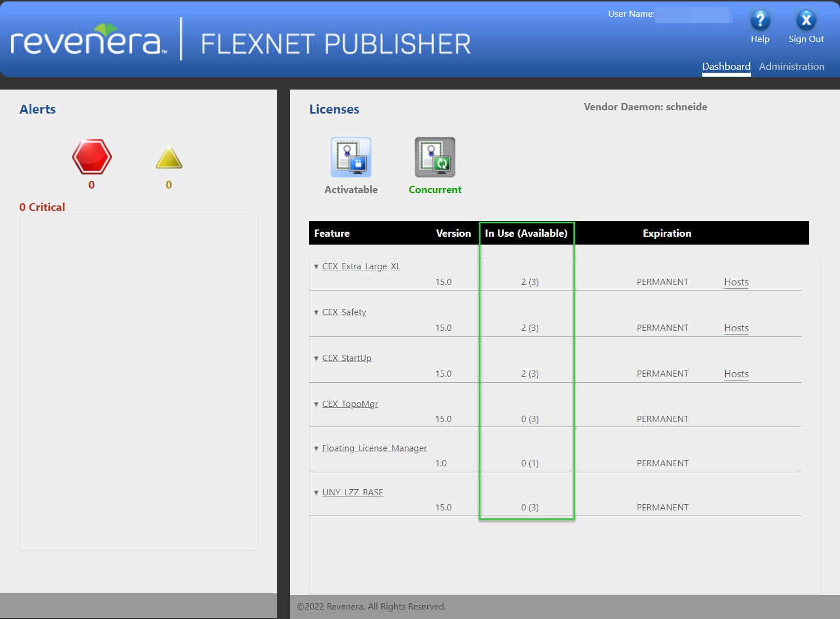
Task: Collapse the CEX_Extra_Large_XL feature arrow
Action: 316,267
